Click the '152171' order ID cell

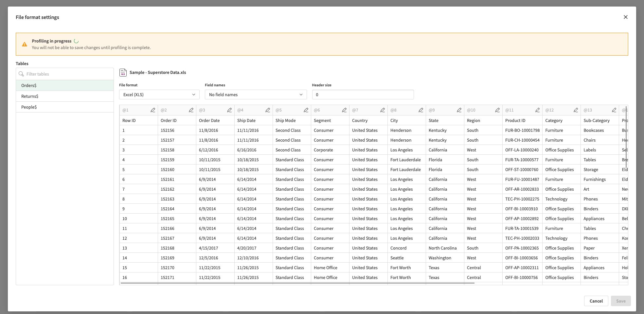[x=177, y=277]
